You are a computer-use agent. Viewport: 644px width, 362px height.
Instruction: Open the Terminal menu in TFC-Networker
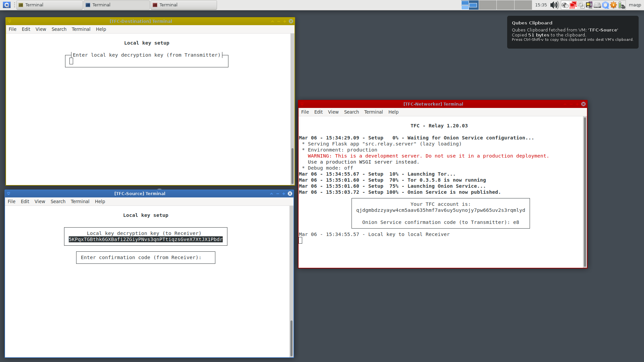(x=373, y=112)
